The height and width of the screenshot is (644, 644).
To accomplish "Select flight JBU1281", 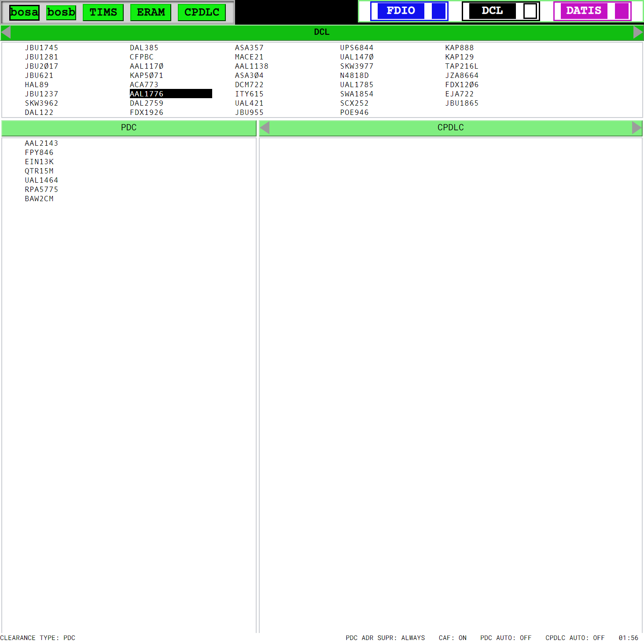I will pyautogui.click(x=41, y=57).
